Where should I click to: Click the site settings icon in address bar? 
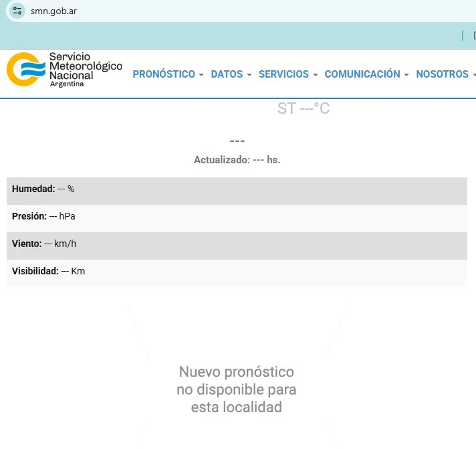tap(17, 11)
